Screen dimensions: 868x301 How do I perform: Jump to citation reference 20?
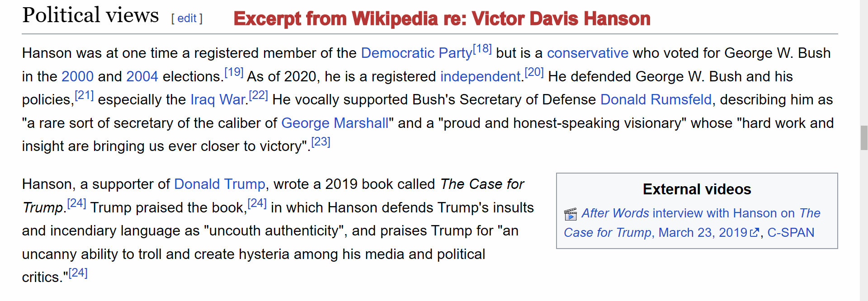[x=534, y=72]
